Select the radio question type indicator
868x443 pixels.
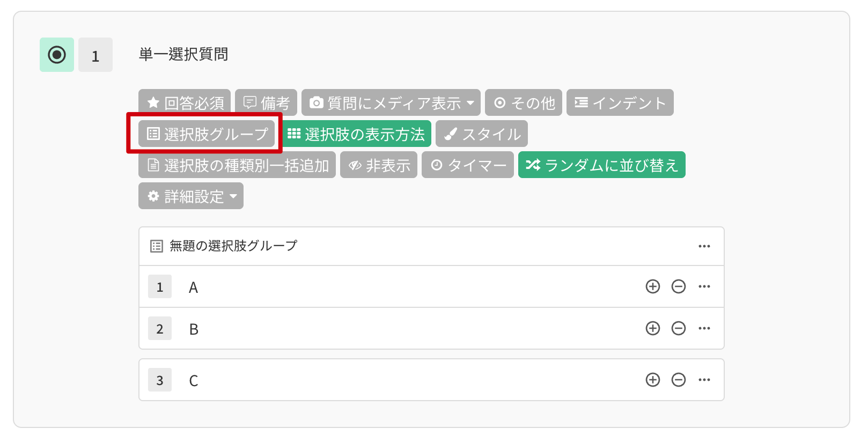point(56,54)
